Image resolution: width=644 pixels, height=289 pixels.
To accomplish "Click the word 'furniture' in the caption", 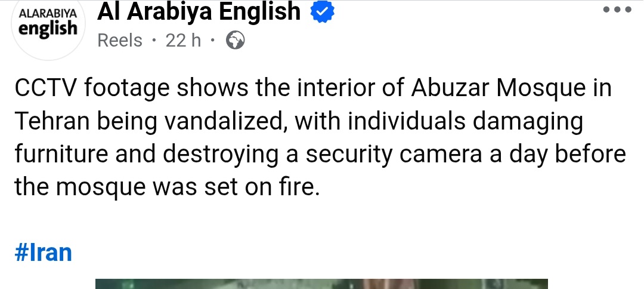I will pos(61,155).
